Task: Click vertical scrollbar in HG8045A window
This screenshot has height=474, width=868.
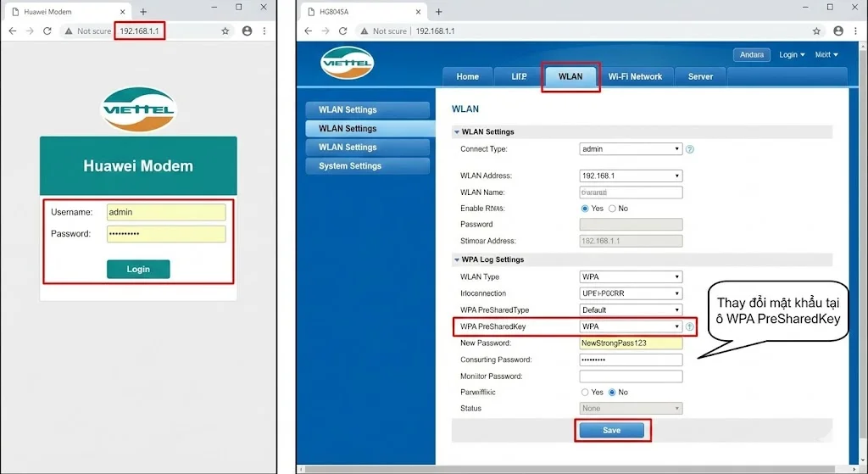Action: (863, 254)
